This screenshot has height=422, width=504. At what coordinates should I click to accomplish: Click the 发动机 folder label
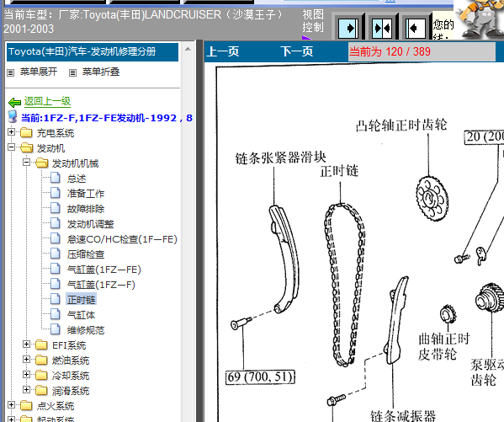50,148
